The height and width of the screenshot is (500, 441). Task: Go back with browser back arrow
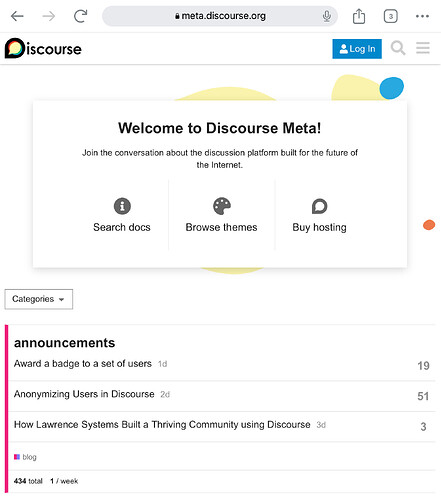coord(17,16)
